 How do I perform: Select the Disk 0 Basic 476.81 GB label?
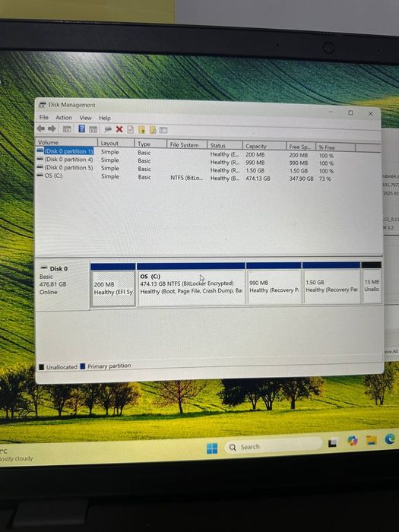tap(62, 284)
